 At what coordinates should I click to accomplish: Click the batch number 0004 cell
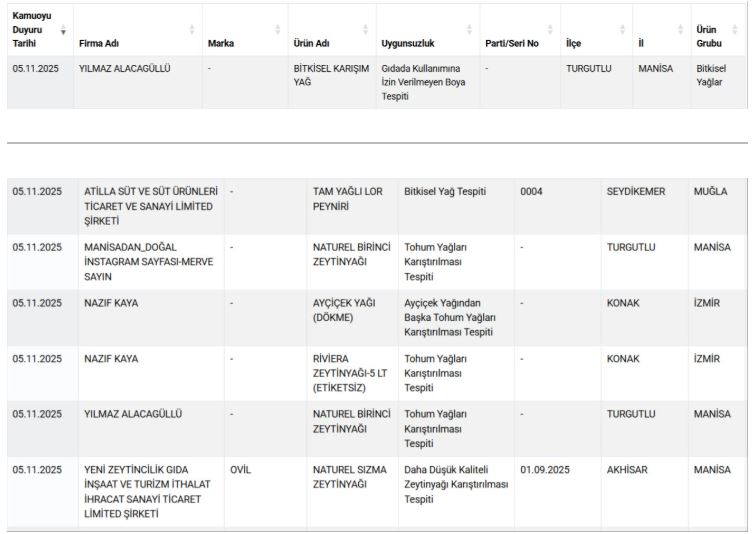tap(531, 192)
